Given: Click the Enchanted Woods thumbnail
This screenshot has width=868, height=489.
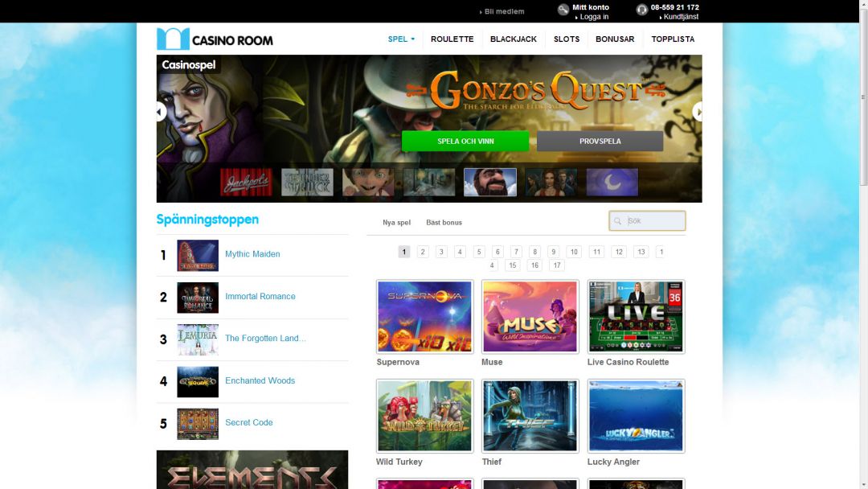Looking at the screenshot, I should coord(198,382).
